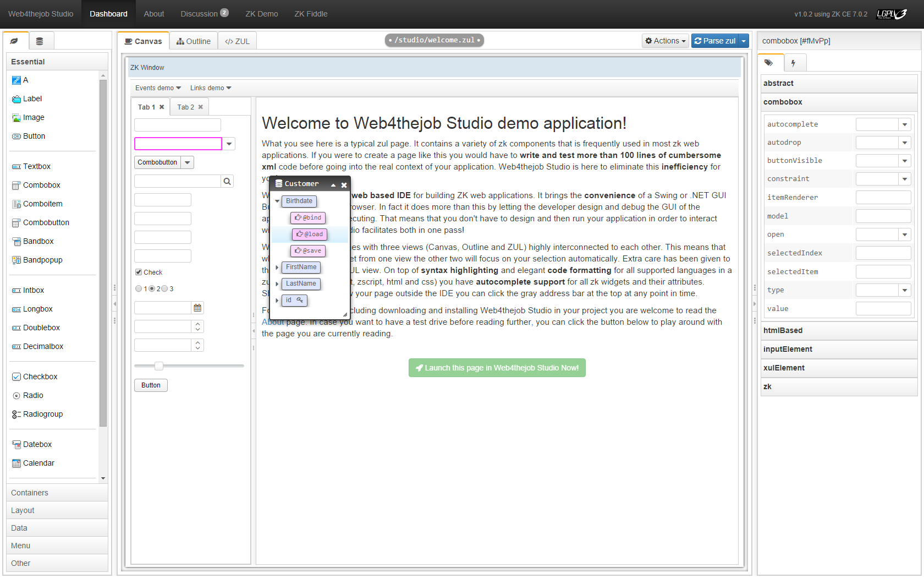Image resolution: width=924 pixels, height=578 pixels.
Task: Open the autocomplete property dropdown
Action: 905,125
